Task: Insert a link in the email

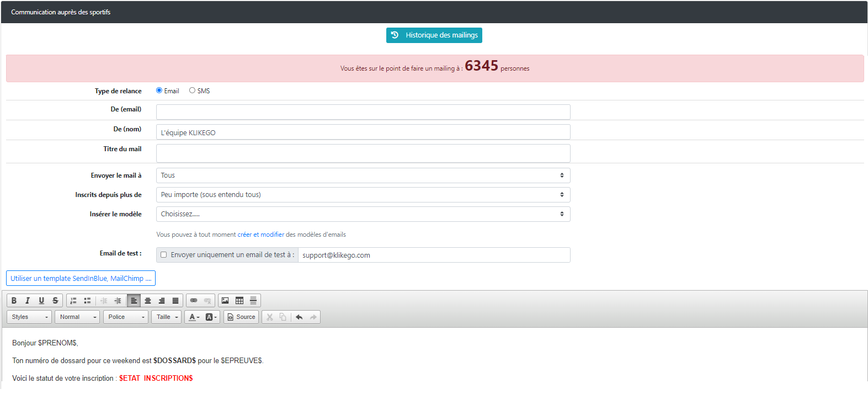Action: [x=194, y=301]
